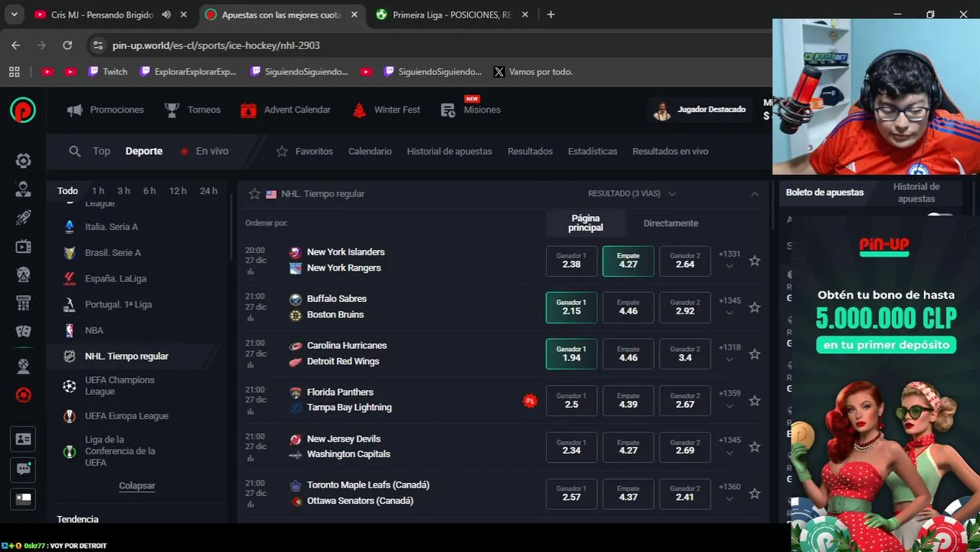
Task: Open new browser tab plus button
Action: [551, 15]
